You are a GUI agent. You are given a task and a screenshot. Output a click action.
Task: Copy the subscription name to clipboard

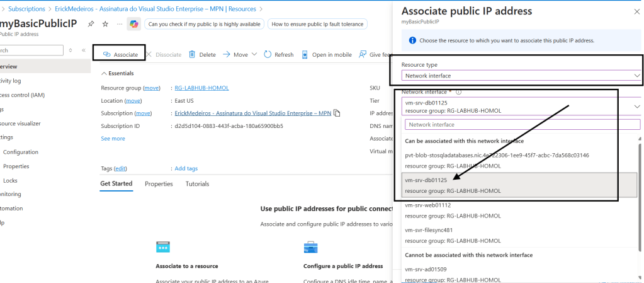point(337,113)
